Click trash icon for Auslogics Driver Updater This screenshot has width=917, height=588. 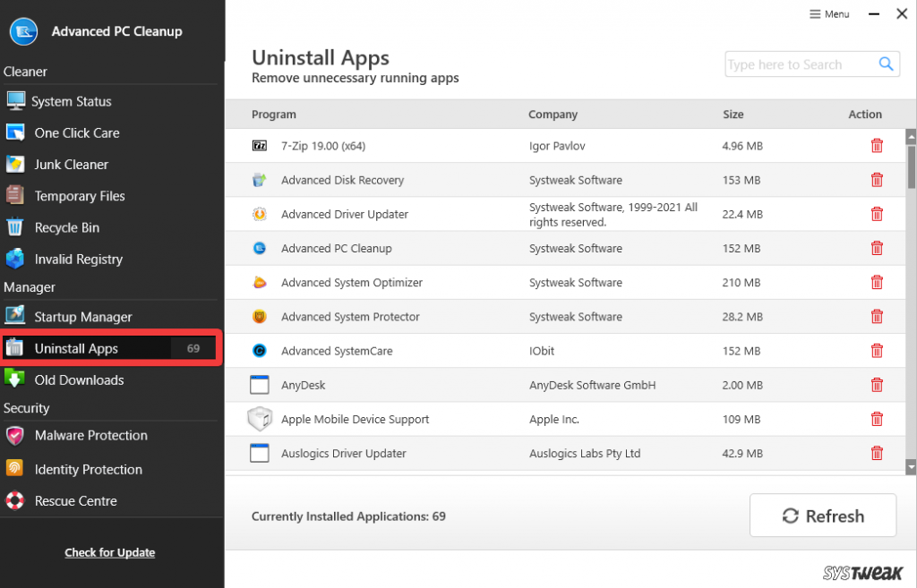coord(877,453)
